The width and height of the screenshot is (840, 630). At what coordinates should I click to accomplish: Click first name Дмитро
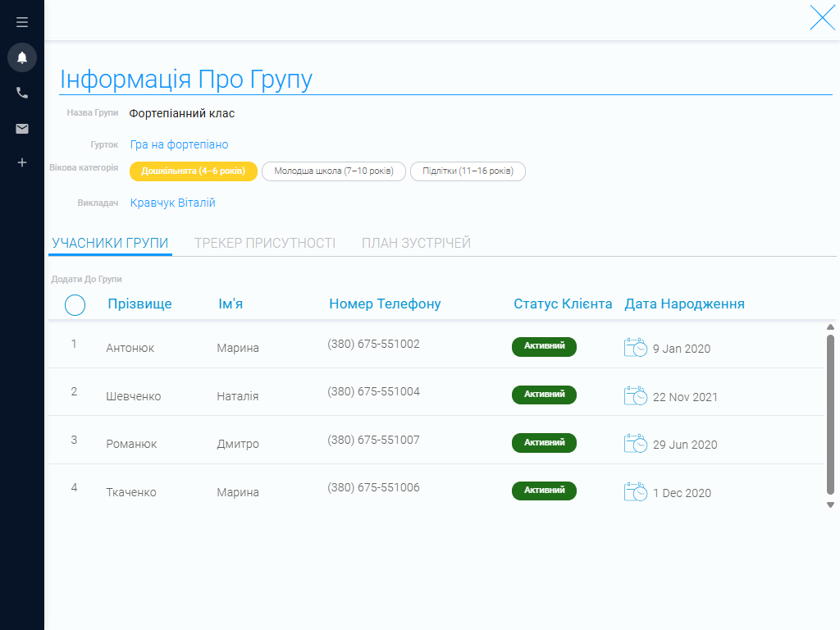(x=238, y=444)
